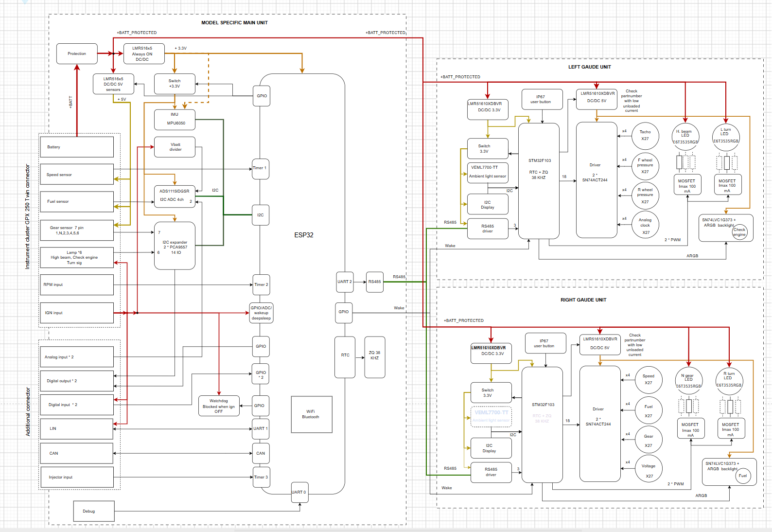Select the Digital output * 2 block
This screenshot has width=772, height=532.
(77, 381)
